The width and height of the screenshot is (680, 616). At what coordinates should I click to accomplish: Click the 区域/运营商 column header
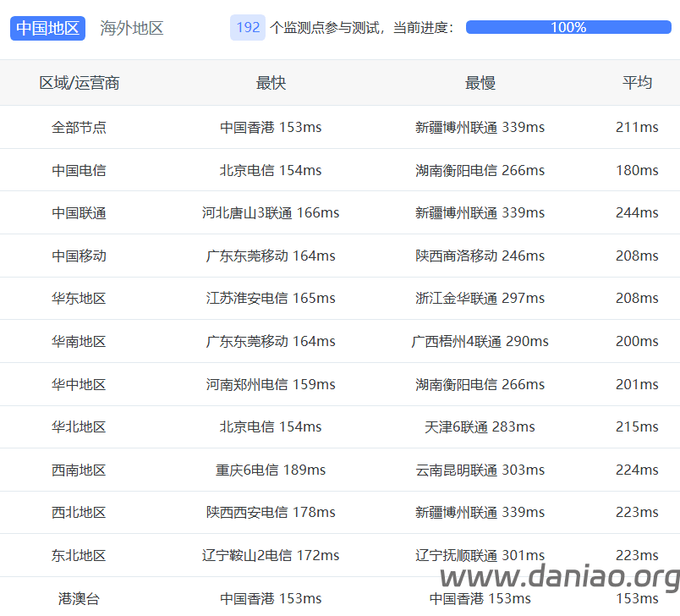(80, 83)
